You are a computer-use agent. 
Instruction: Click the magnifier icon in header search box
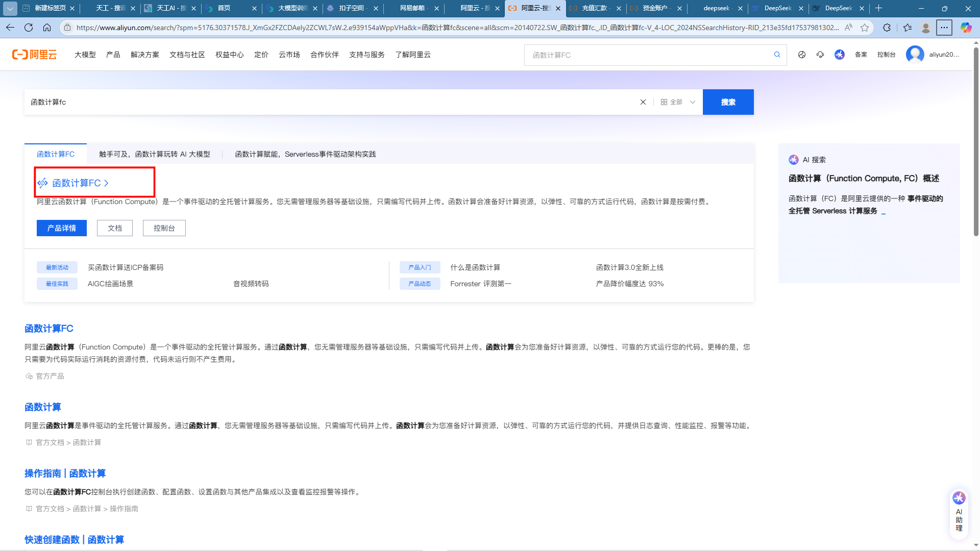click(777, 55)
